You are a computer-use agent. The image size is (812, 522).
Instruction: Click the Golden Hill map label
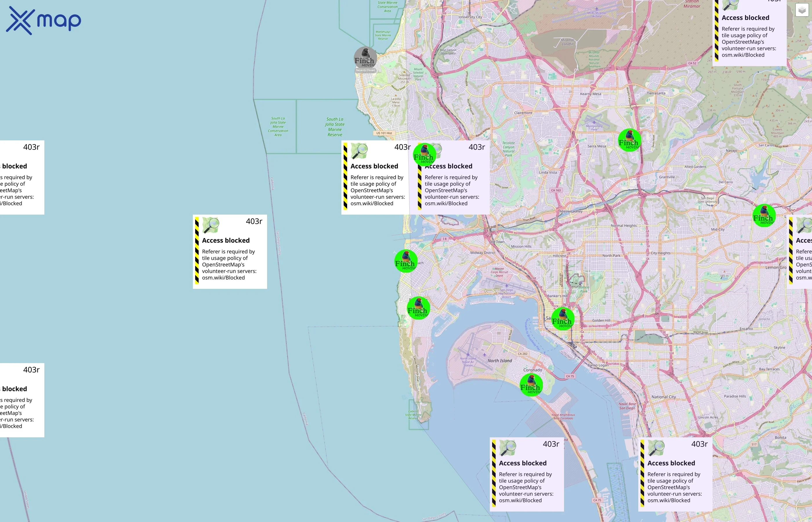[601, 321]
